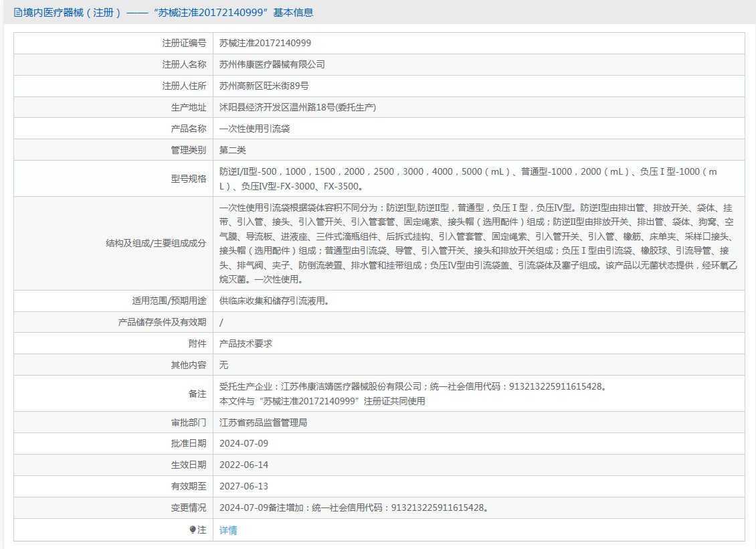Click the 有效期至 label

click(189, 486)
